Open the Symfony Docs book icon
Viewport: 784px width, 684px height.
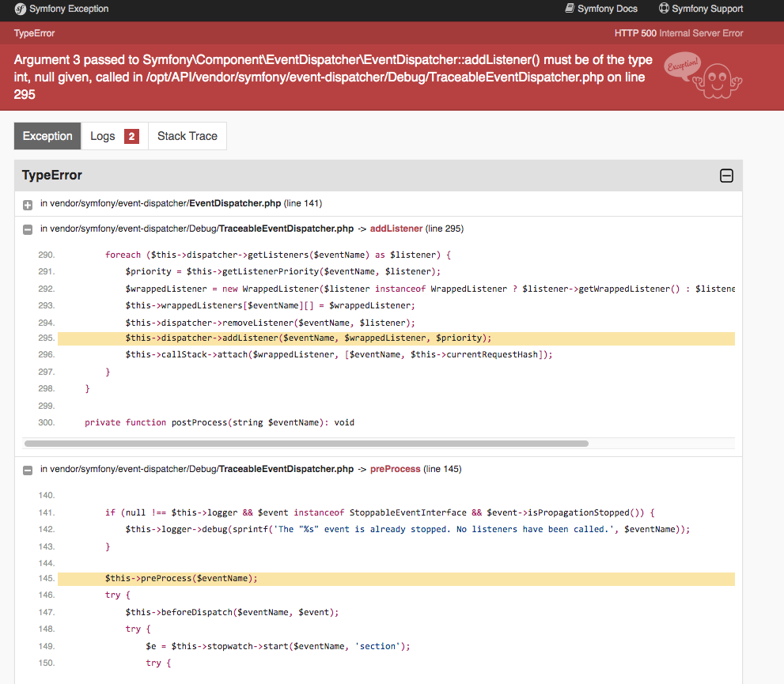(570, 8)
